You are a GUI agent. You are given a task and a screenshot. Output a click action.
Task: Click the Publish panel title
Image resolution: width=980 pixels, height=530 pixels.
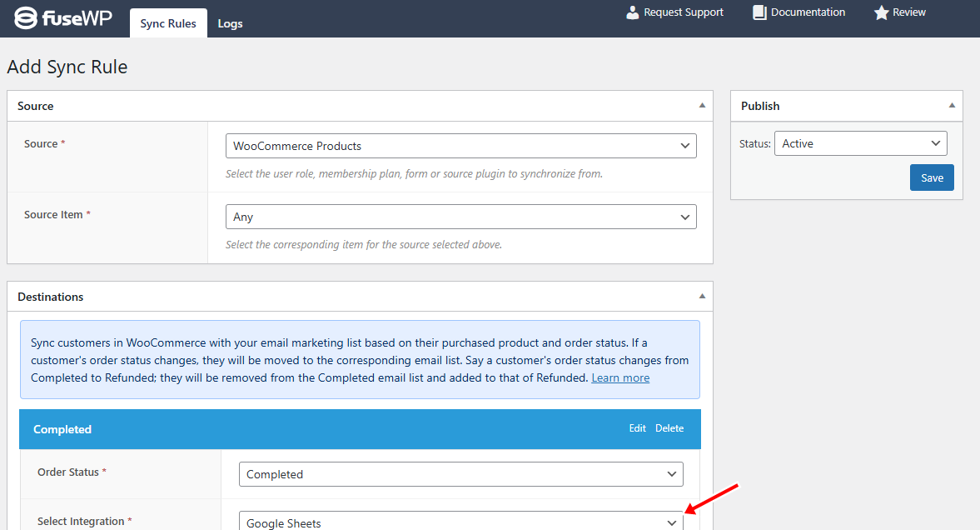pyautogui.click(x=760, y=107)
